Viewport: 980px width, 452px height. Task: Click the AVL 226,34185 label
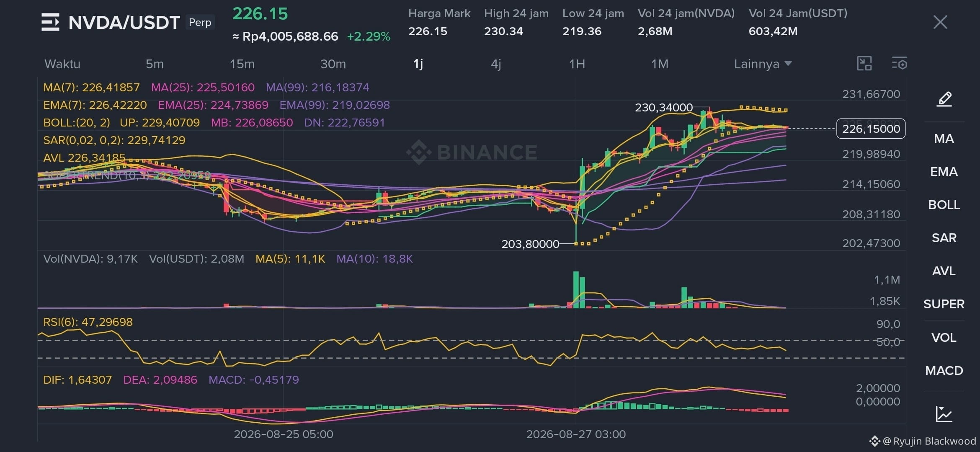(84, 158)
